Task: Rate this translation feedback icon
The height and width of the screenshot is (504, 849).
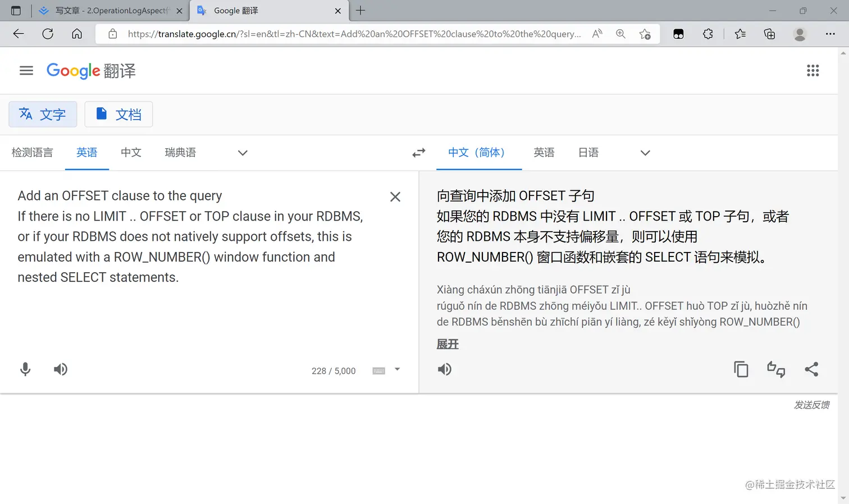Action: click(x=776, y=369)
